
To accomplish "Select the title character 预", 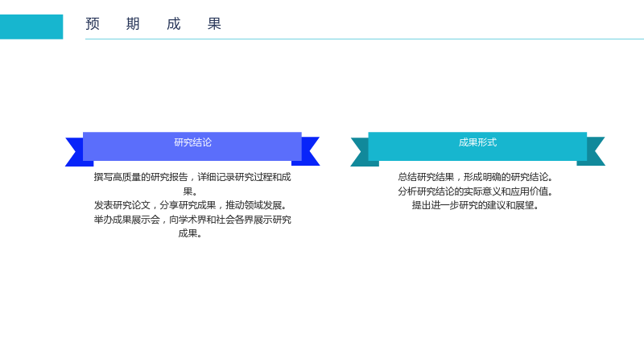I will coord(93,24).
